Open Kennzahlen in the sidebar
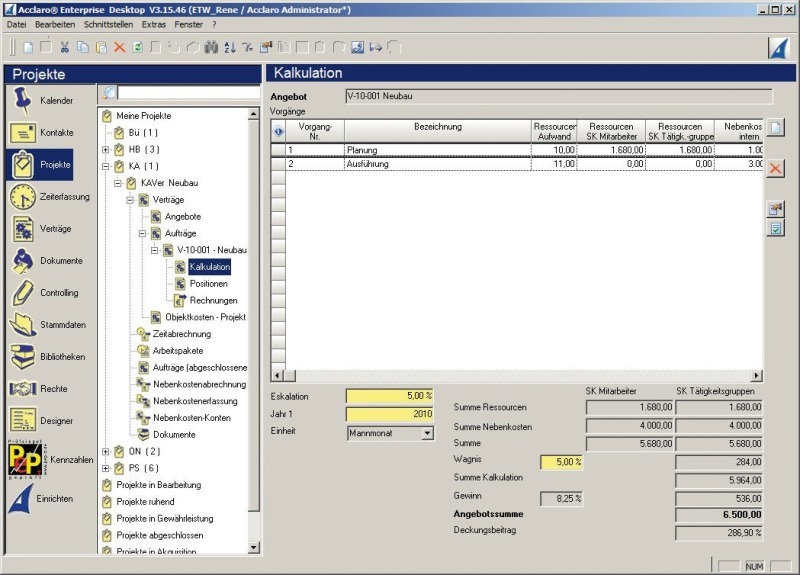This screenshot has width=800, height=575. [x=50, y=460]
